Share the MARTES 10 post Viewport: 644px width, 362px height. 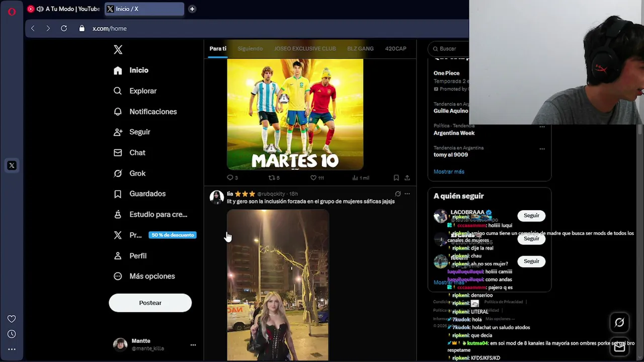(407, 177)
